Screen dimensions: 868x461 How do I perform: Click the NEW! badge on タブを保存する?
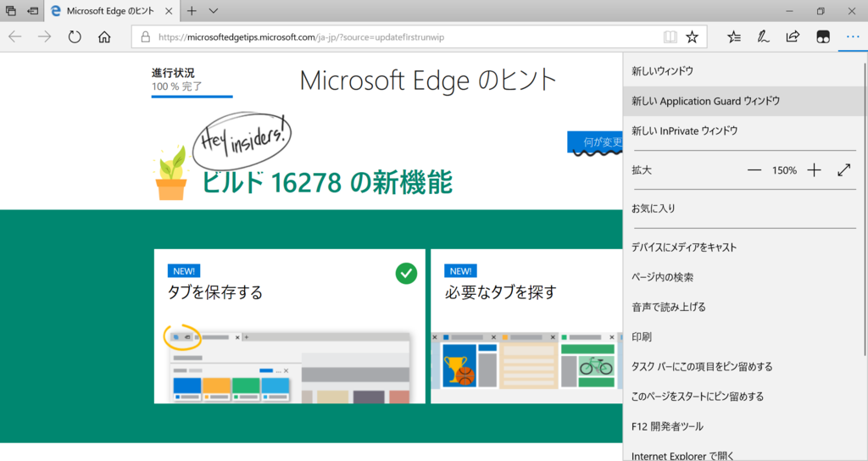[x=184, y=271]
